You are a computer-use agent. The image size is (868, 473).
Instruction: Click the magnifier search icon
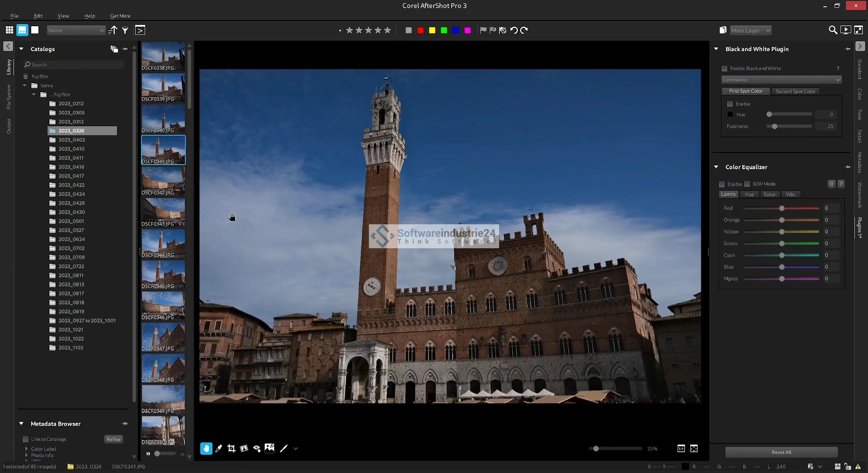[833, 30]
